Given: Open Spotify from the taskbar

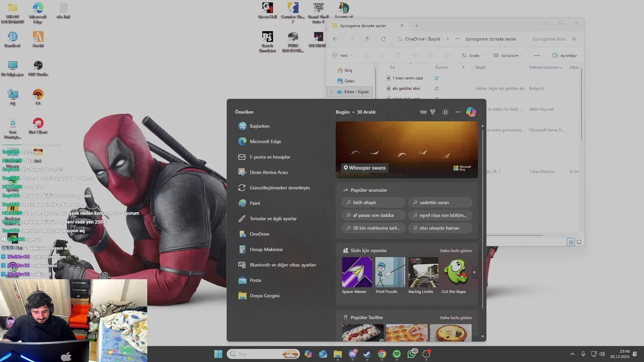Looking at the screenshot, I should click(396, 354).
